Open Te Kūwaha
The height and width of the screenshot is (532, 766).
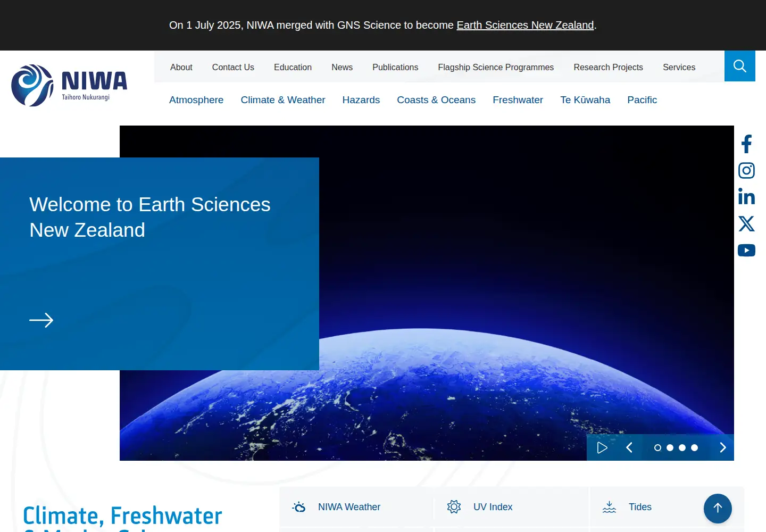(x=585, y=100)
